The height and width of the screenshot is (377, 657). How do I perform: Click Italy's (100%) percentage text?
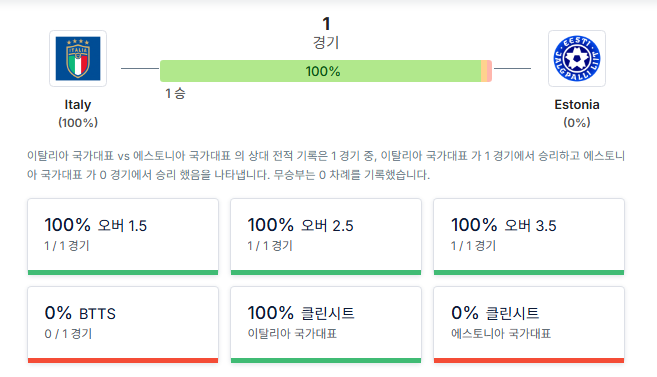click(x=78, y=122)
